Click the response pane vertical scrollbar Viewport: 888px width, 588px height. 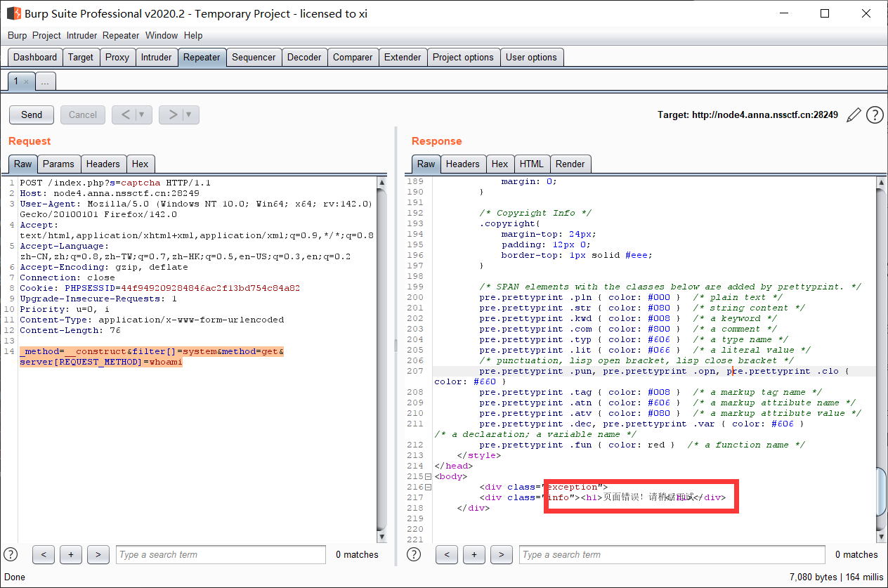(x=882, y=358)
